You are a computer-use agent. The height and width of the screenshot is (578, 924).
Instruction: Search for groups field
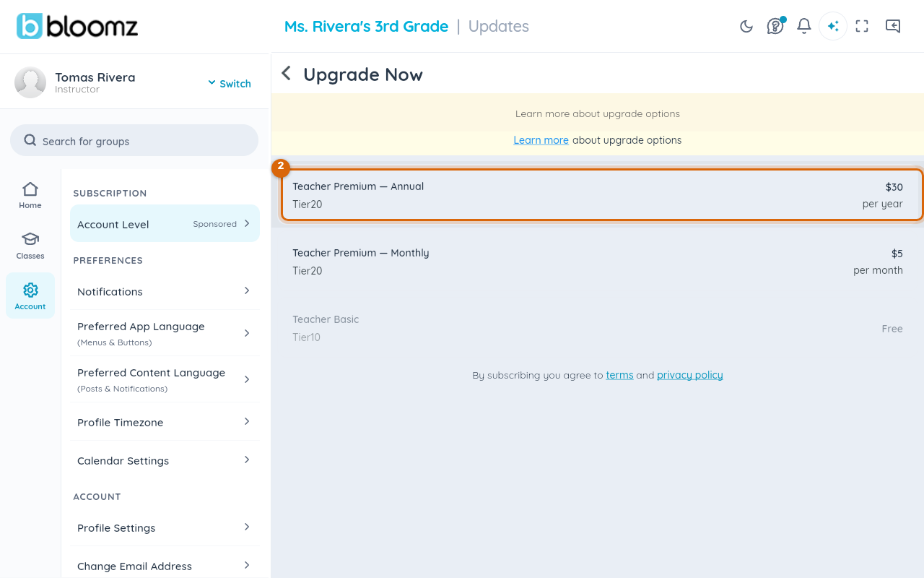click(134, 140)
